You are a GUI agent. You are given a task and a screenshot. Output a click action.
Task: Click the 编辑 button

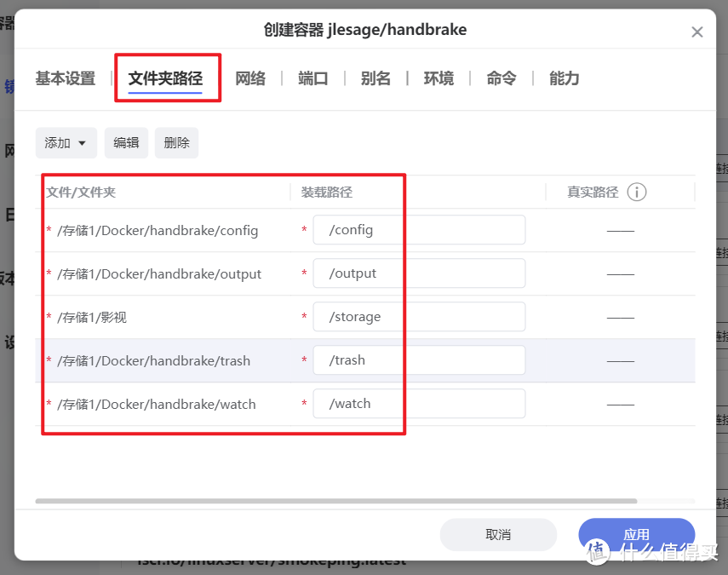coord(126,142)
